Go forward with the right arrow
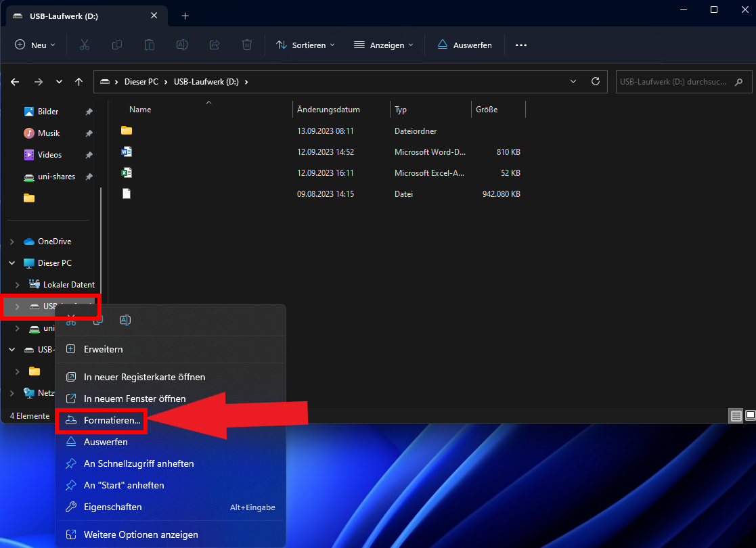This screenshot has width=756, height=548. pos(39,82)
